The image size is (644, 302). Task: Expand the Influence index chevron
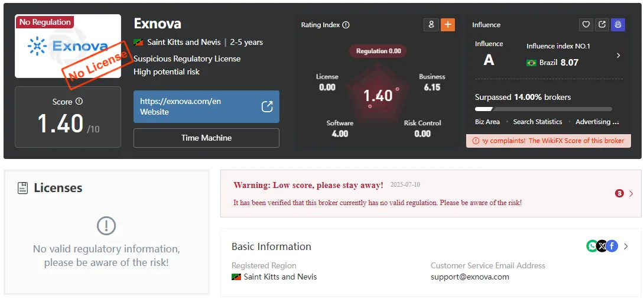click(x=619, y=56)
